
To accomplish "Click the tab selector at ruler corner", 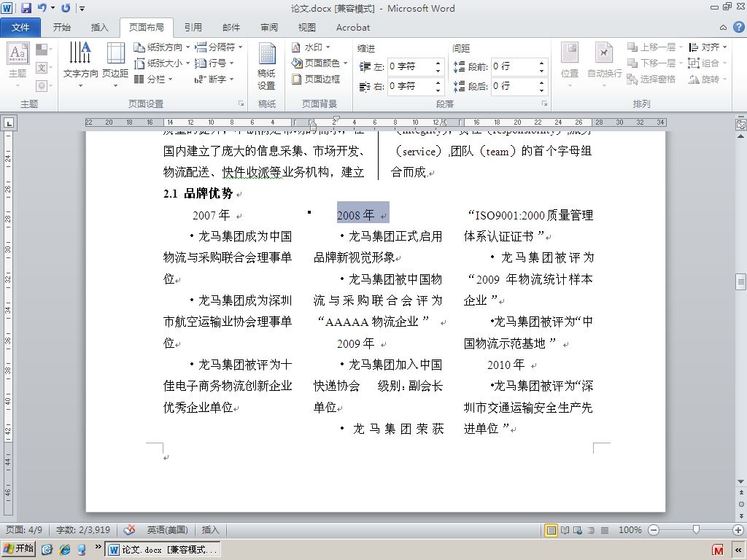I will pyautogui.click(x=9, y=122).
